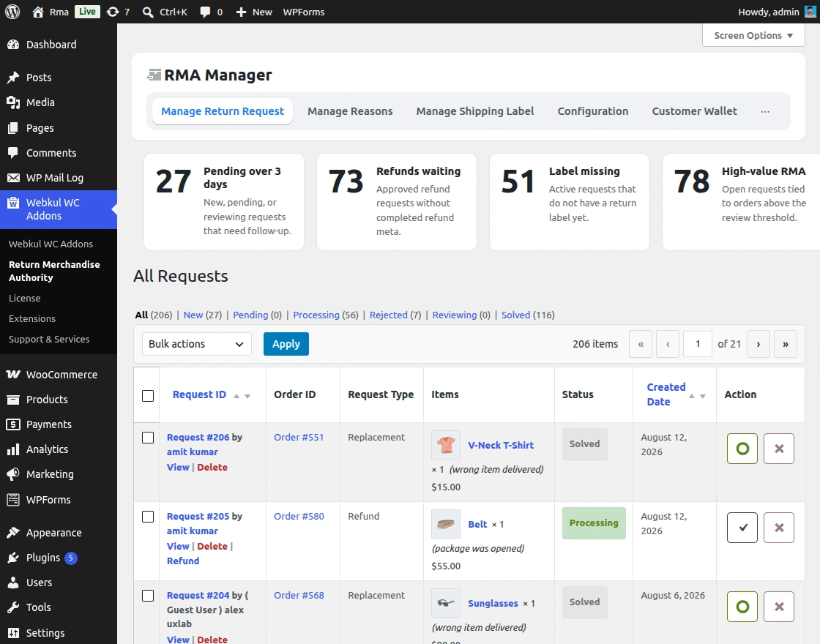Screen dimensions: 820x644
Task: Sort by Created Date arrows
Action: (697, 396)
